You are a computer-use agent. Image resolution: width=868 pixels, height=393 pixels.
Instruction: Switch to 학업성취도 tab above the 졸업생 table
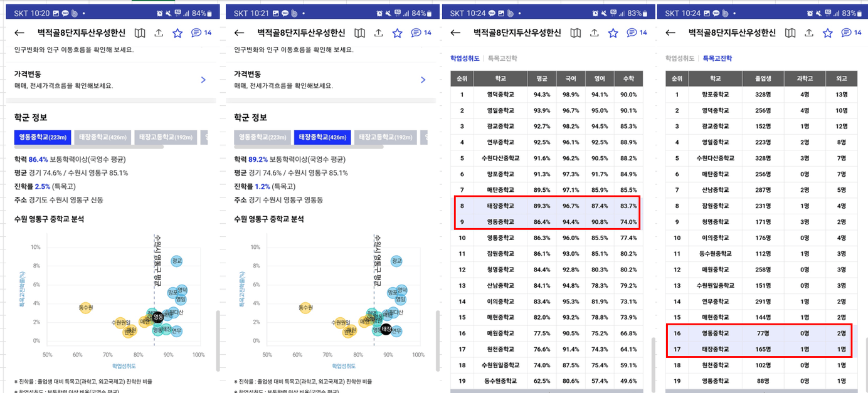tap(680, 58)
